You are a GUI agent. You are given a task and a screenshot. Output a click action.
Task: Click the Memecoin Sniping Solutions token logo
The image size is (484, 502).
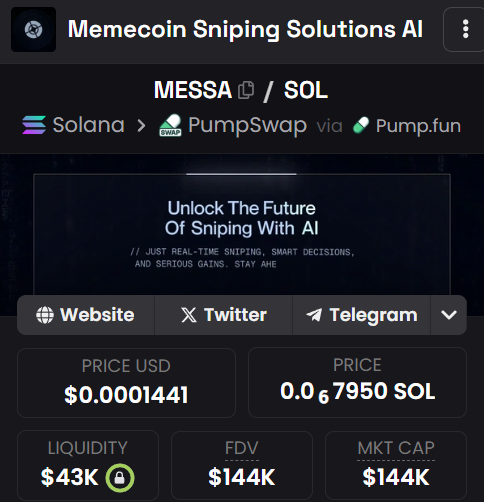pos(33,29)
